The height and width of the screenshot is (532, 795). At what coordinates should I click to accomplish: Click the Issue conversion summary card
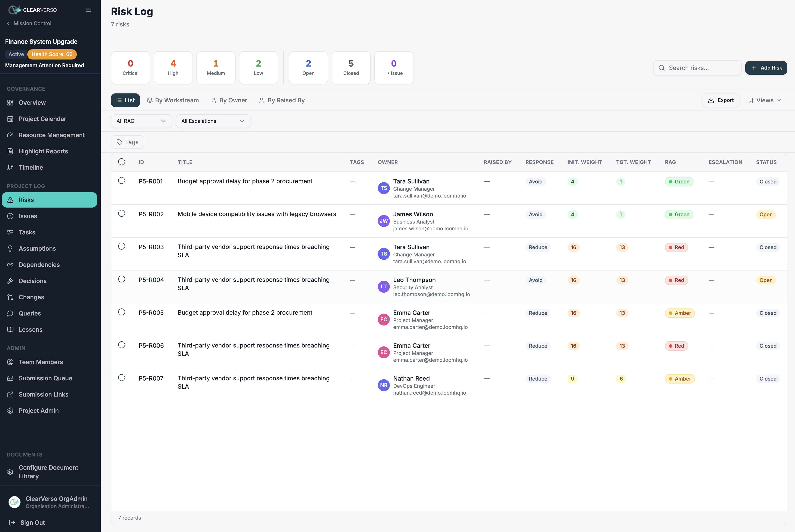coord(394,68)
